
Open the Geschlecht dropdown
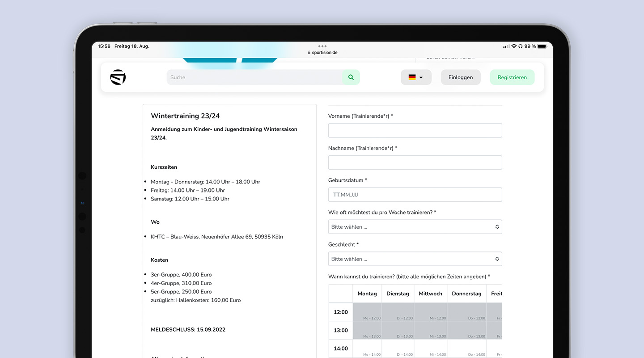tap(415, 259)
